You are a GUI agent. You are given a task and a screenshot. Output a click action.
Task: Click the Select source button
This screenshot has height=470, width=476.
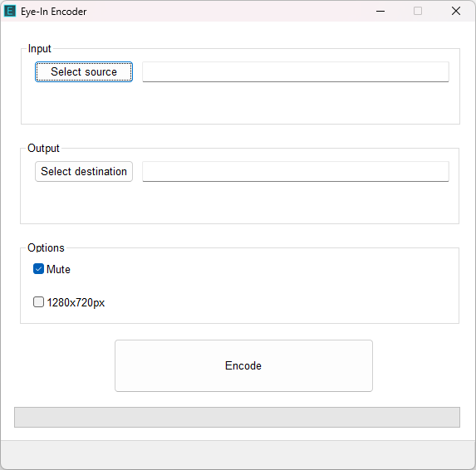[84, 72]
